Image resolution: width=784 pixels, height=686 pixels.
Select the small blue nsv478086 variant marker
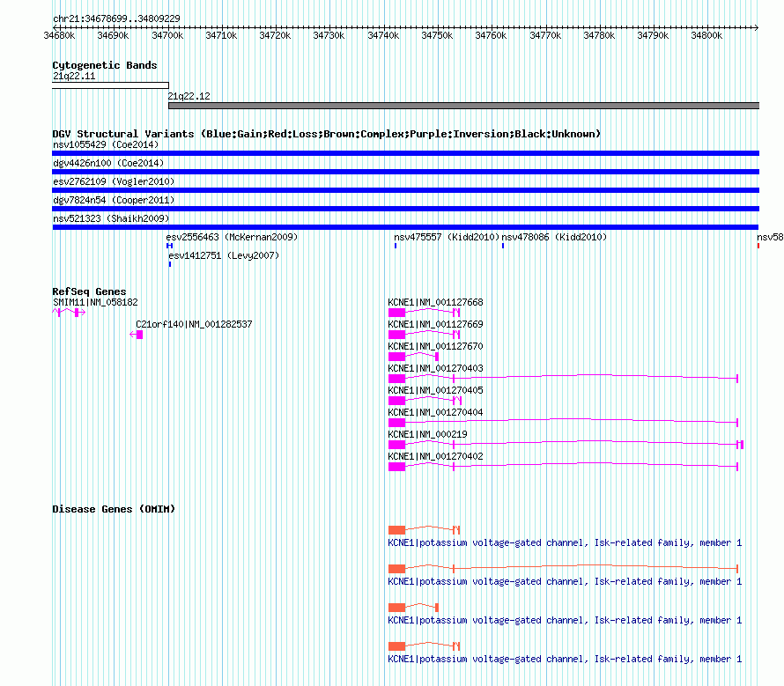[x=503, y=246]
